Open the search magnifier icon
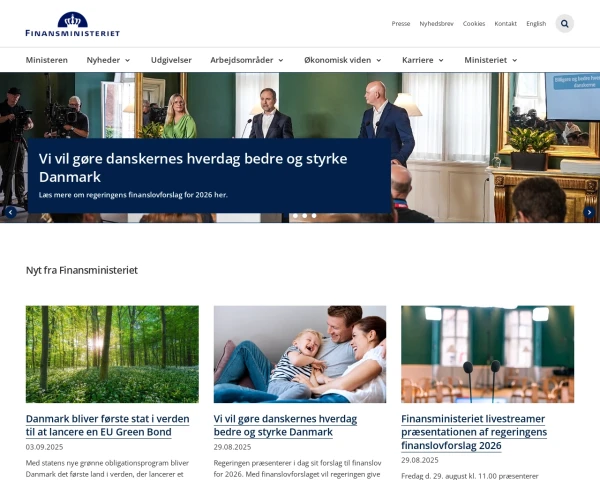This screenshot has width=600, height=480. [564, 24]
